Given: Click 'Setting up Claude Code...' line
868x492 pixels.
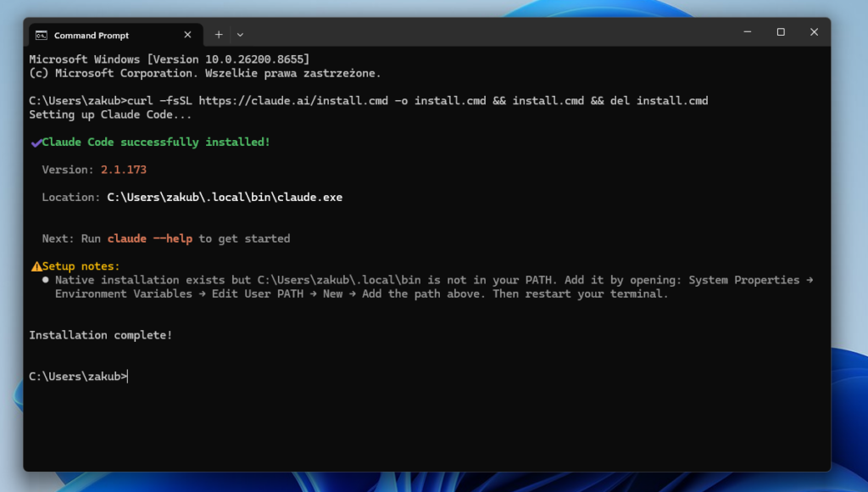Looking at the screenshot, I should [x=110, y=115].
